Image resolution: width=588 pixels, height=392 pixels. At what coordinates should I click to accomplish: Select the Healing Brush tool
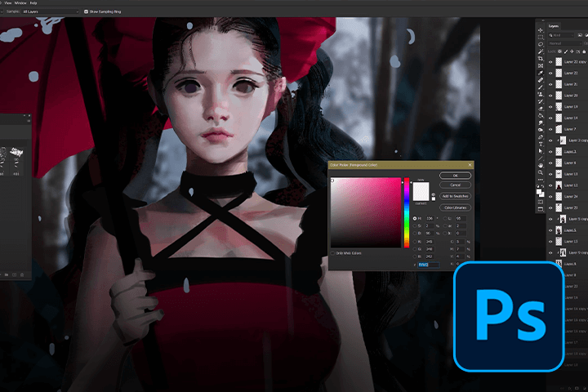point(541,80)
